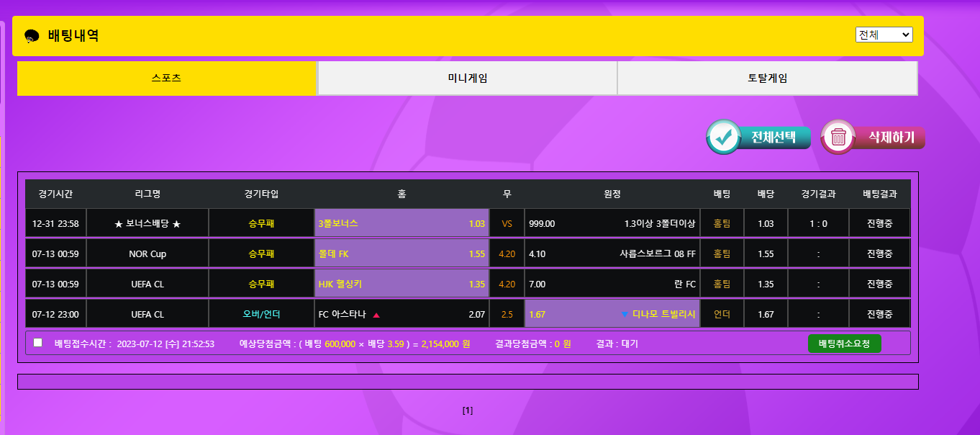Click the 전체선택 button label
Screen dimensions: 980x435
[x=773, y=137]
